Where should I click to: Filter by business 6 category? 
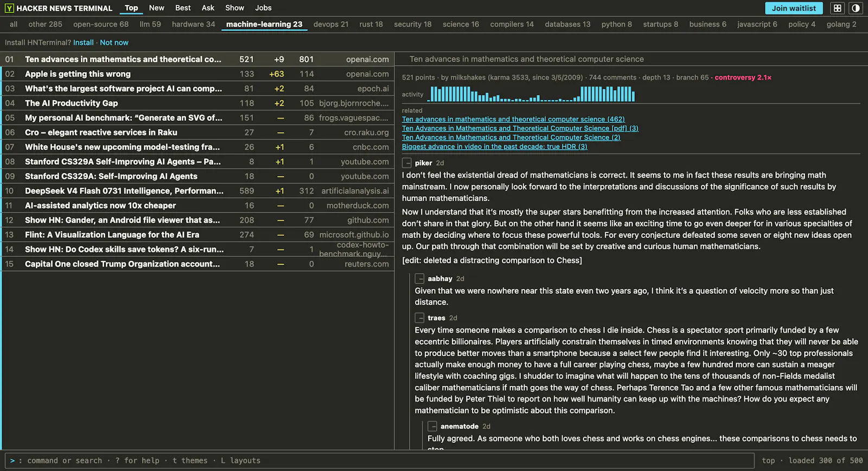click(707, 24)
